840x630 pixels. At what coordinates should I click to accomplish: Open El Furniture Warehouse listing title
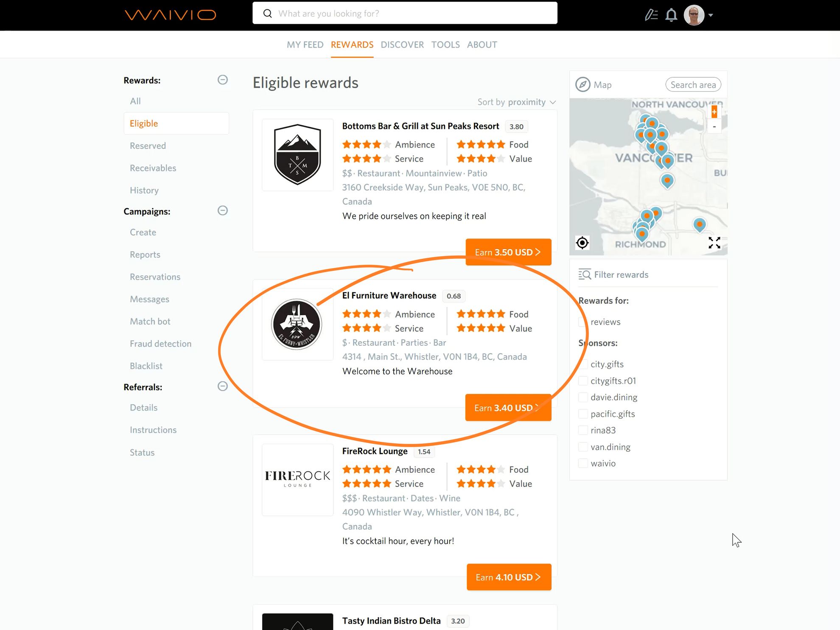pos(389,295)
